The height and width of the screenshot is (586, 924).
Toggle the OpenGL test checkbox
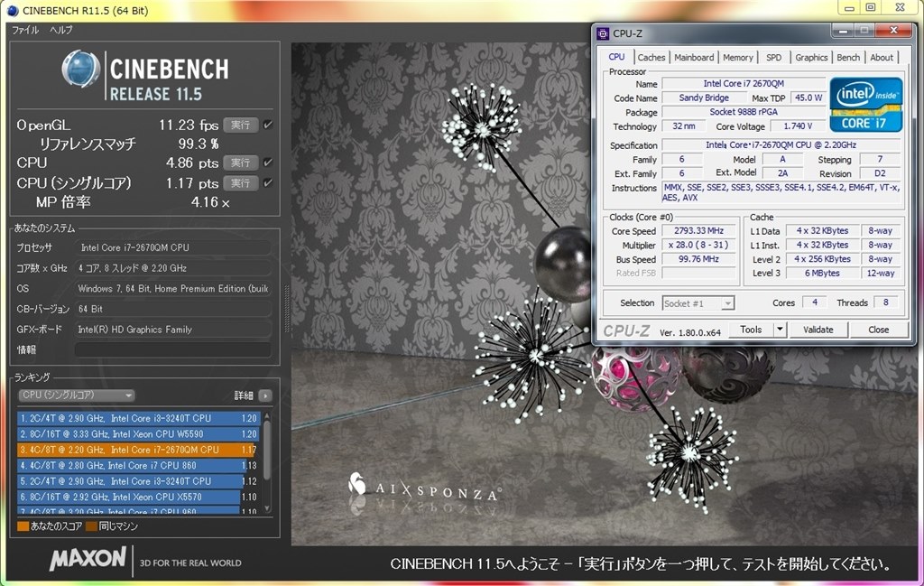pyautogui.click(x=268, y=125)
